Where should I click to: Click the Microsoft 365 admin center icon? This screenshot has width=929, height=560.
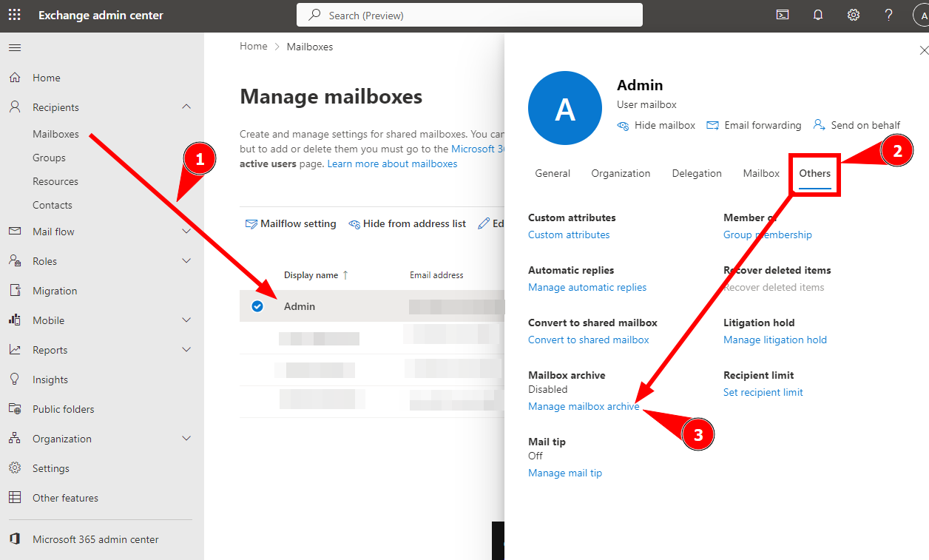click(15, 539)
